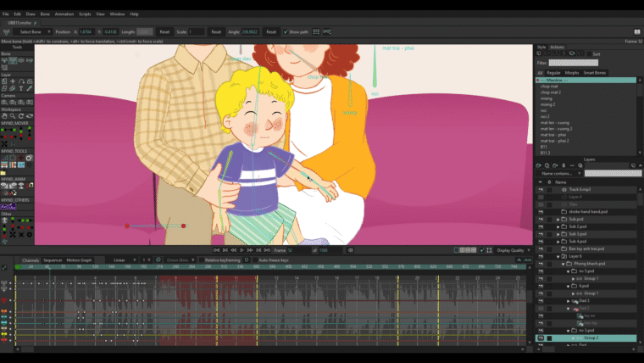The height and width of the screenshot is (363, 644).
Task: Switch to the Sequencer timeline tab
Action: coord(53,260)
